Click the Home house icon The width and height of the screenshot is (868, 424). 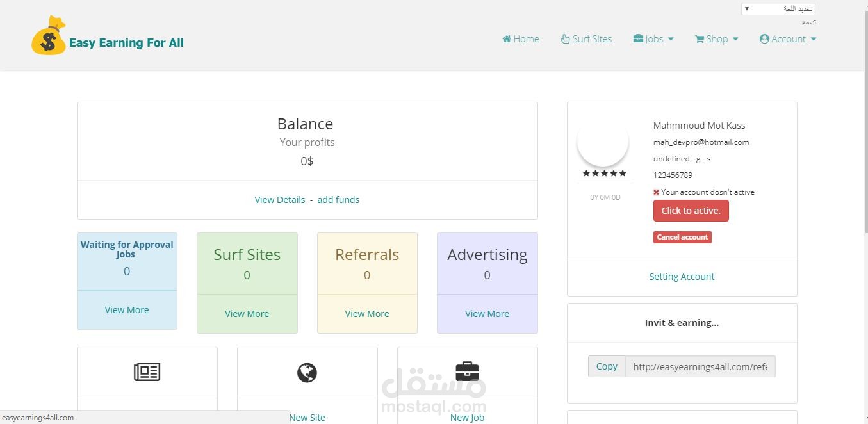[x=507, y=39]
